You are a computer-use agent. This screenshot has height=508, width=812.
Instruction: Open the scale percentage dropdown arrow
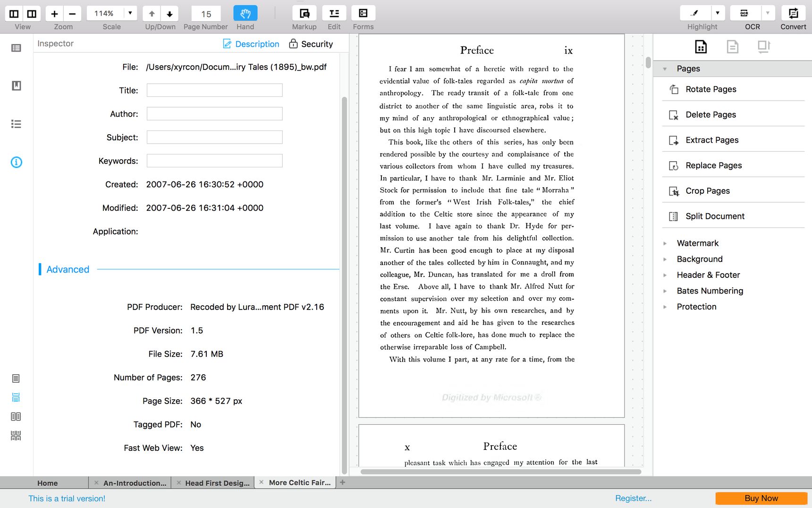(x=130, y=13)
